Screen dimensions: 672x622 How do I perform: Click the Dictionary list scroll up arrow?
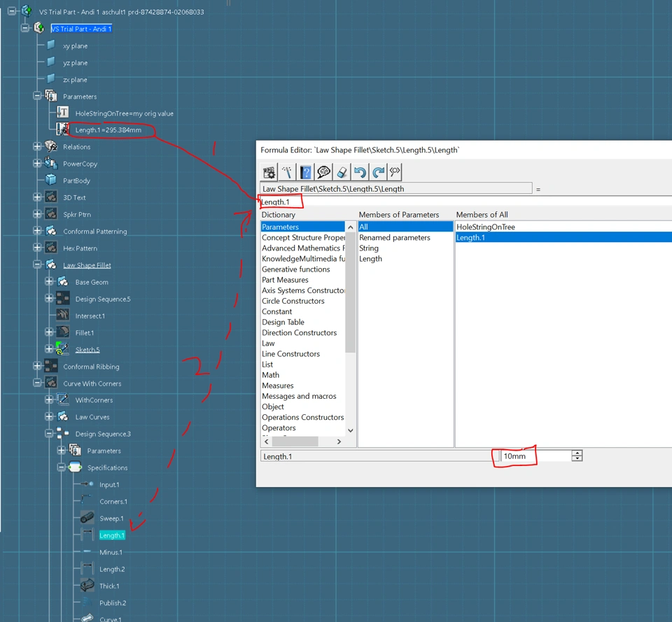[x=351, y=227]
